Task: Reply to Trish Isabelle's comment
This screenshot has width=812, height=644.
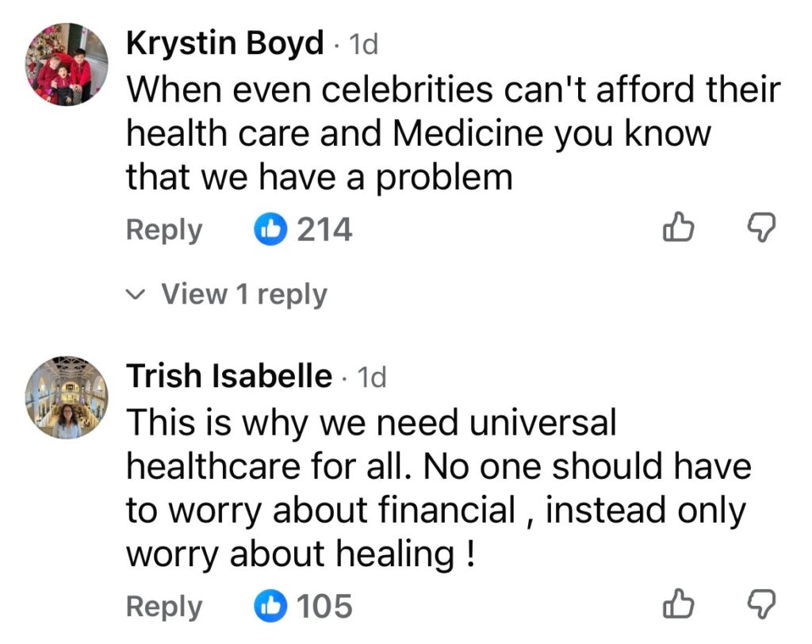Action: point(164,606)
